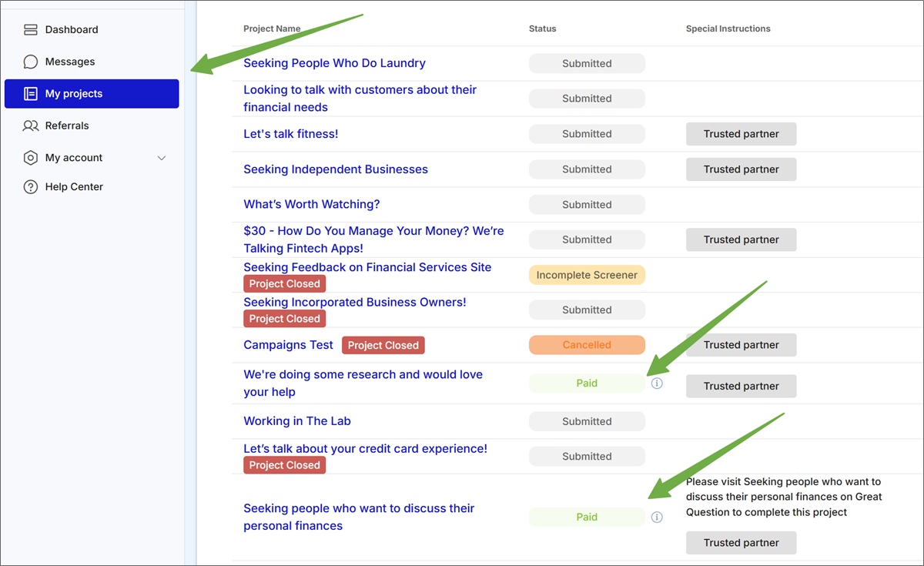This screenshot has width=924, height=566.
Task: Open the "Let's talk fitness!" project link
Action: (290, 133)
